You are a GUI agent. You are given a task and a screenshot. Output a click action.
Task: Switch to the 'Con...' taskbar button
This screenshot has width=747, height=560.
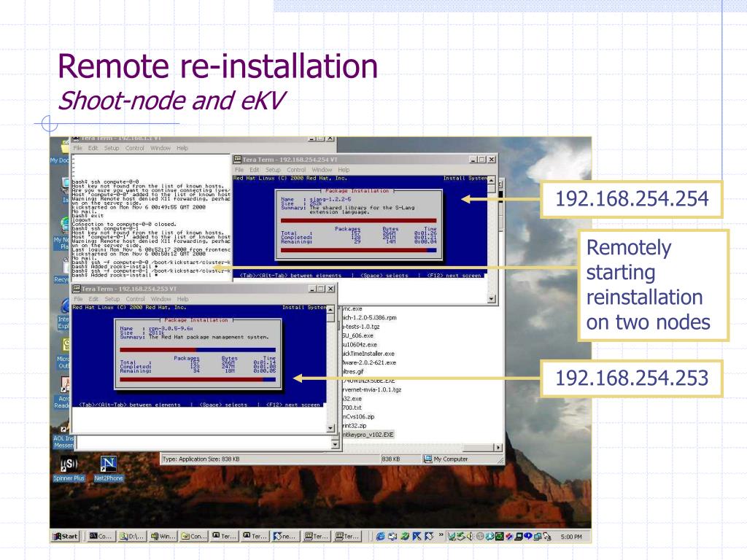pyautogui.click(x=193, y=536)
